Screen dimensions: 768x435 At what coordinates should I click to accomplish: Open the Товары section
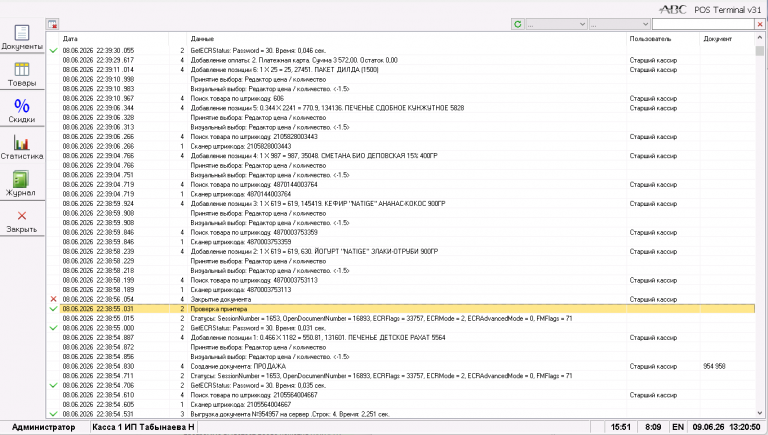pos(22,74)
